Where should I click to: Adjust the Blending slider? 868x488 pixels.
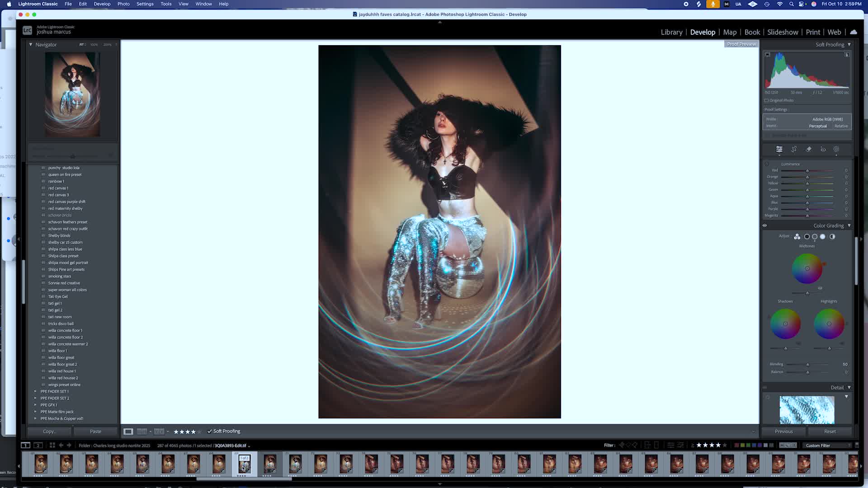(x=808, y=364)
